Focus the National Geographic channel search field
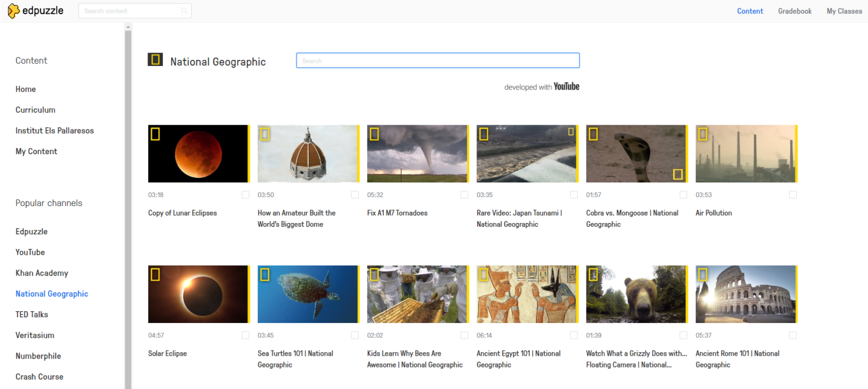 tap(437, 60)
